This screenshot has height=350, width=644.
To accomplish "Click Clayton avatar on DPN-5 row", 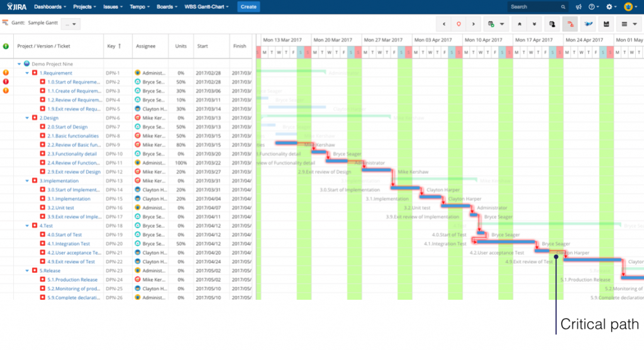I will coord(138,109).
